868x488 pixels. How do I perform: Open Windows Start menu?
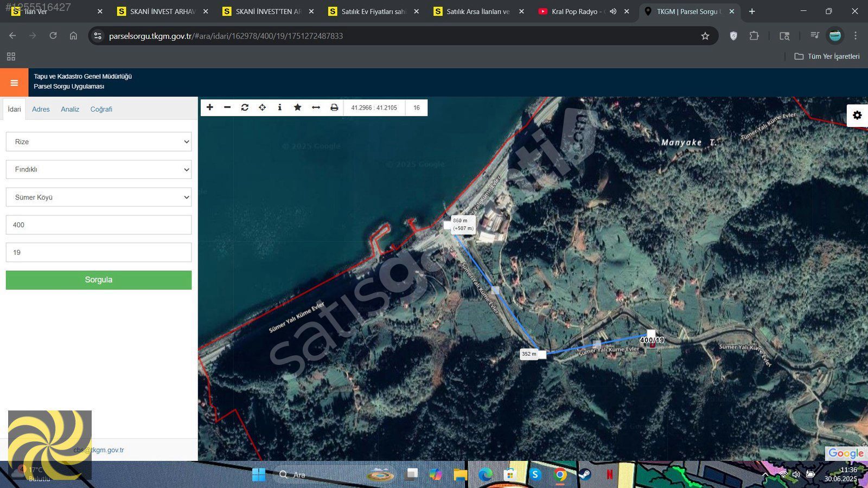tap(259, 475)
